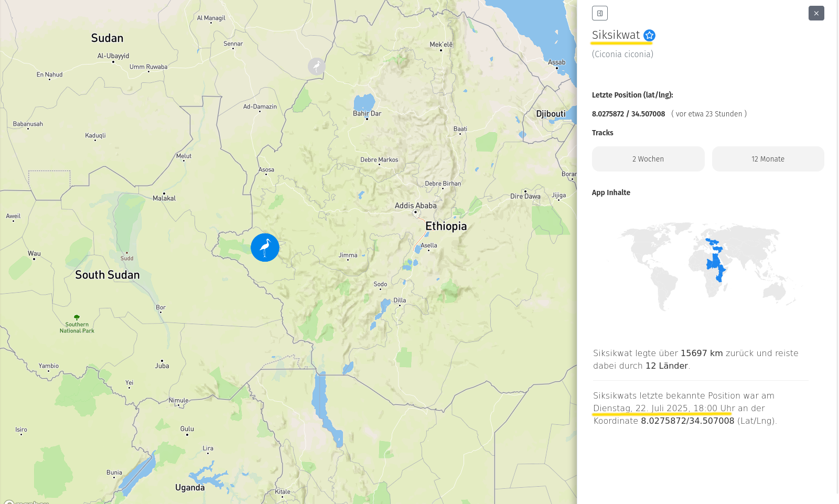Click the Mapbox logo on the map
Viewport: 839px width, 504px height.
pos(26,502)
